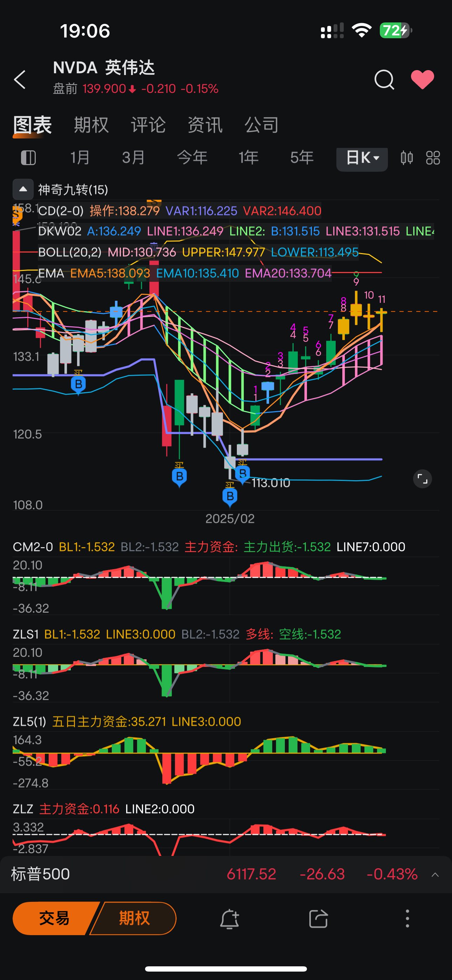This screenshot has height=980, width=452.
Task: Toggle the split panel layout icon
Action: pyautogui.click(x=28, y=157)
